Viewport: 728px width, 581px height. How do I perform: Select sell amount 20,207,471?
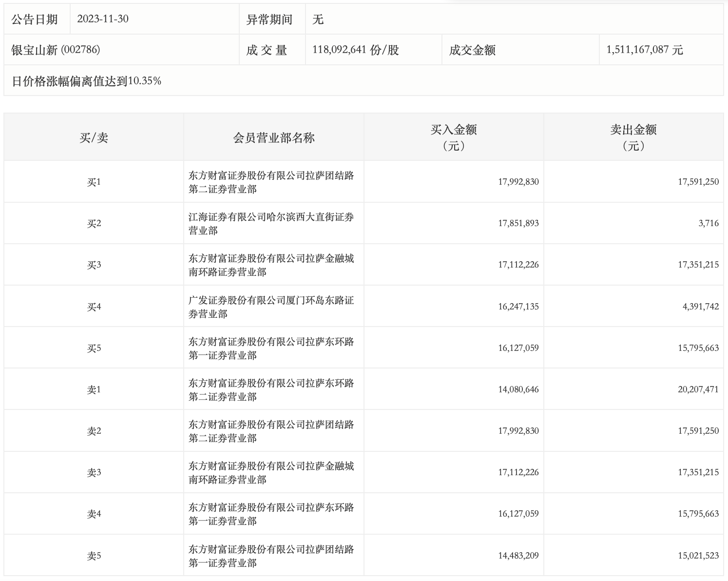698,389
